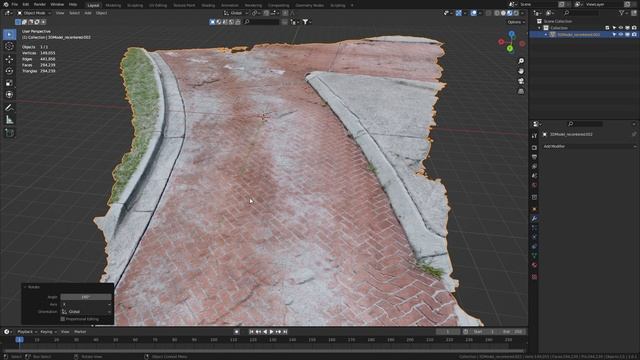Switch to the Modeling workspace tab
Screen dimensions: 640x360
113,5
